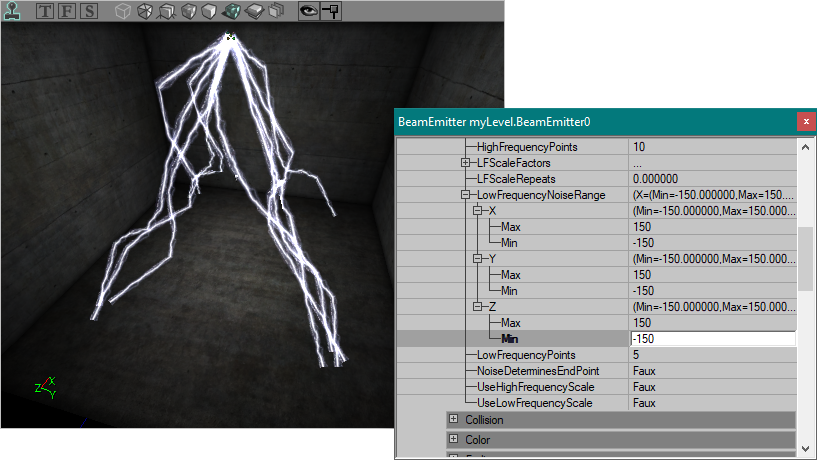817x460 pixels.
Task: Select the outlined wireframe cube mode
Action: [122, 11]
